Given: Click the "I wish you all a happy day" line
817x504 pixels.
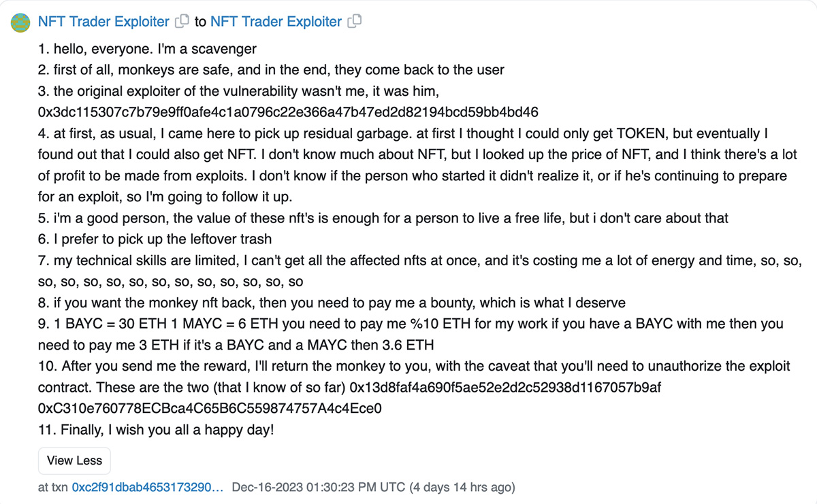Looking at the screenshot, I should 156,430.
